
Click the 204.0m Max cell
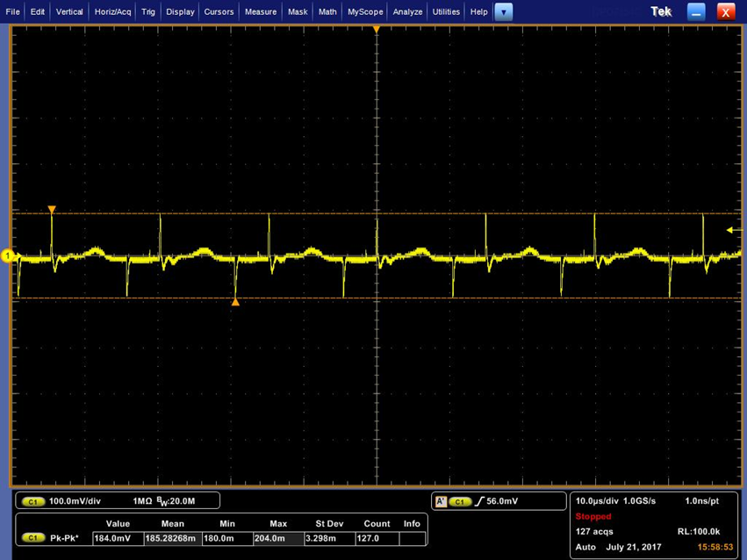coord(278,539)
